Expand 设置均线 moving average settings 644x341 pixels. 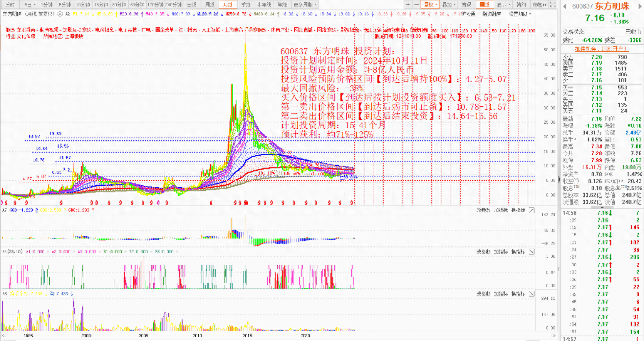(x=520, y=14)
